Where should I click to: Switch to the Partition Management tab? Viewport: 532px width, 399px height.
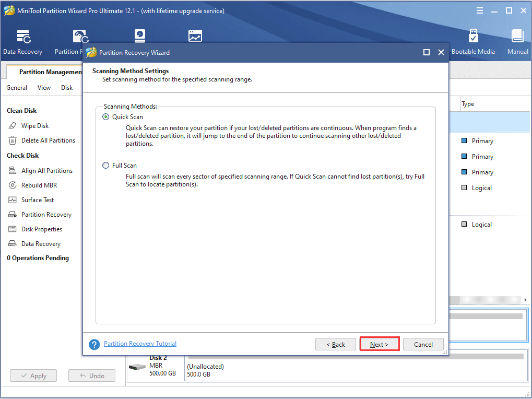point(45,72)
